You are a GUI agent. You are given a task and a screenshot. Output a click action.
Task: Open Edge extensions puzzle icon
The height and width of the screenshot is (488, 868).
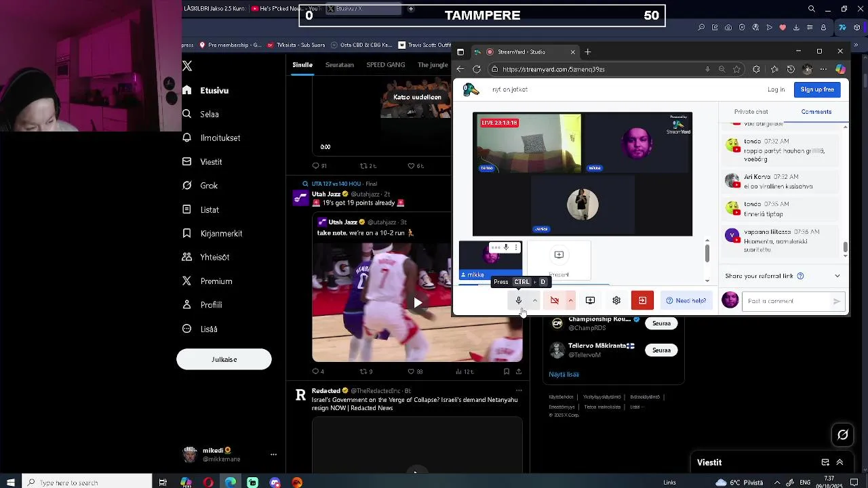756,69
